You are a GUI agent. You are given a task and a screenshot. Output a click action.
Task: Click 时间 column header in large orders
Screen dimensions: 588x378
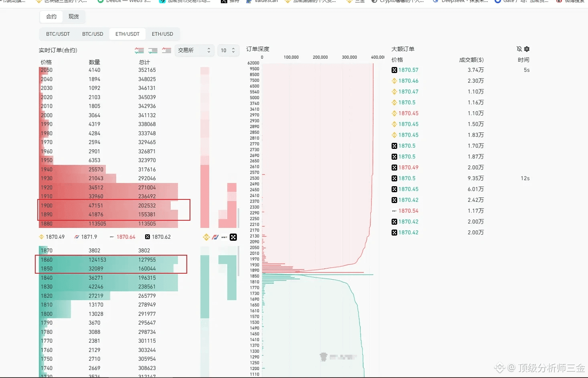[523, 60]
